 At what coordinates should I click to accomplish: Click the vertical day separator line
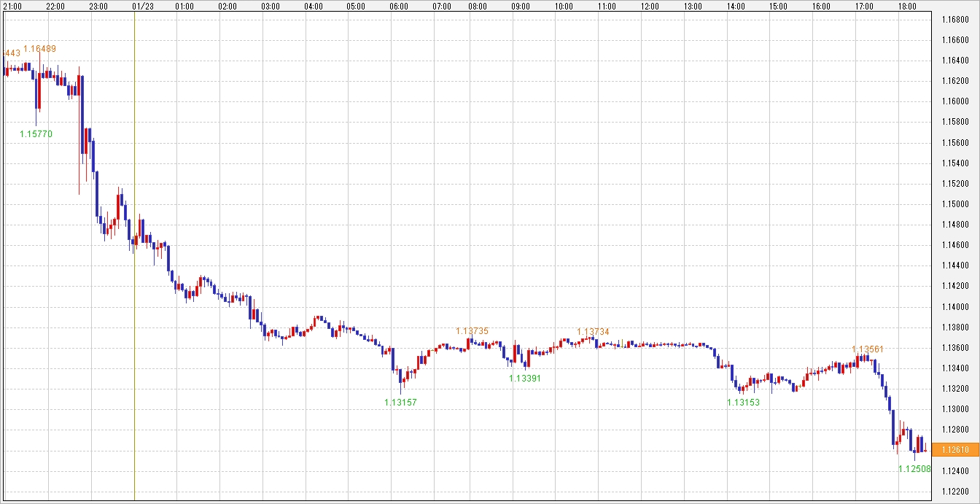click(134, 292)
